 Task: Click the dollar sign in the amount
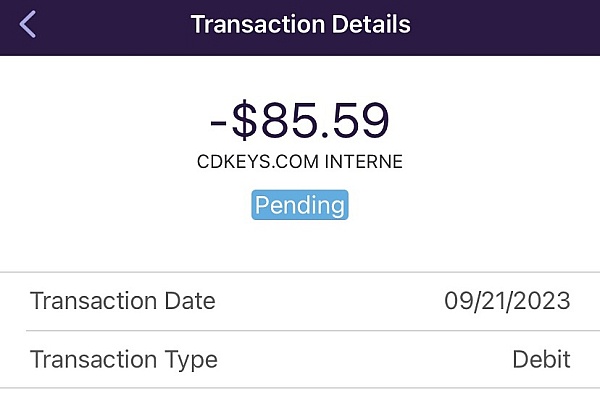246,122
